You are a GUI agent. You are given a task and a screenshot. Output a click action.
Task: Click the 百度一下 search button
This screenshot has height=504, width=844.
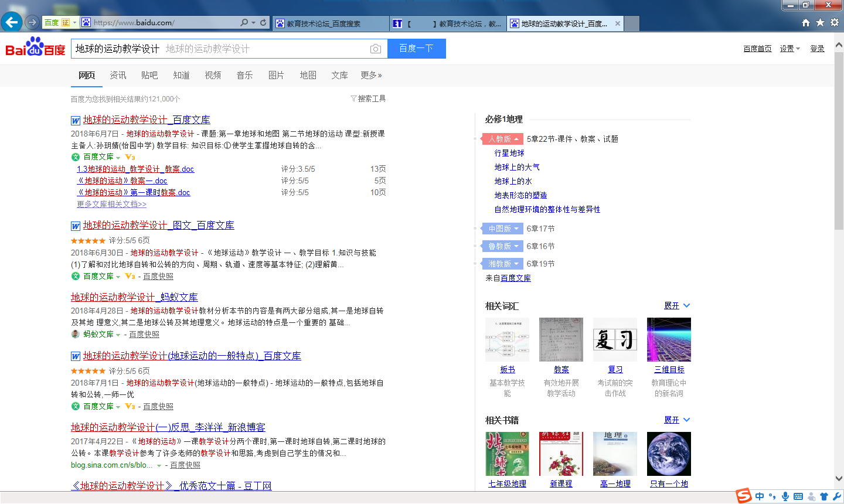[417, 49]
